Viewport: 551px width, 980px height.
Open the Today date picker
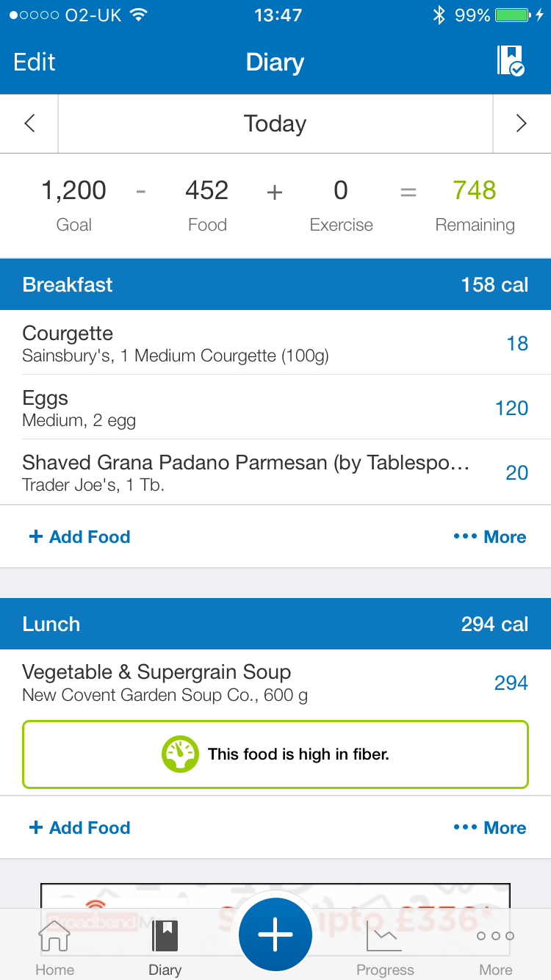275,123
